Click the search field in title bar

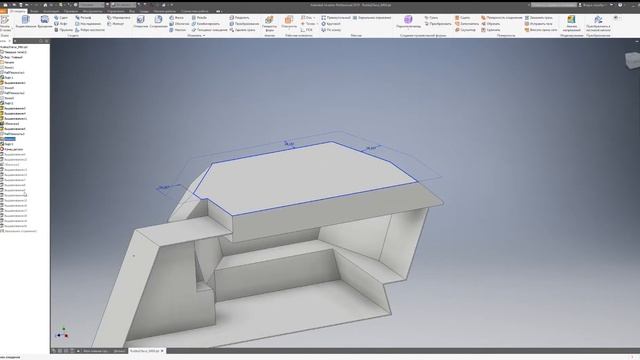553,5
